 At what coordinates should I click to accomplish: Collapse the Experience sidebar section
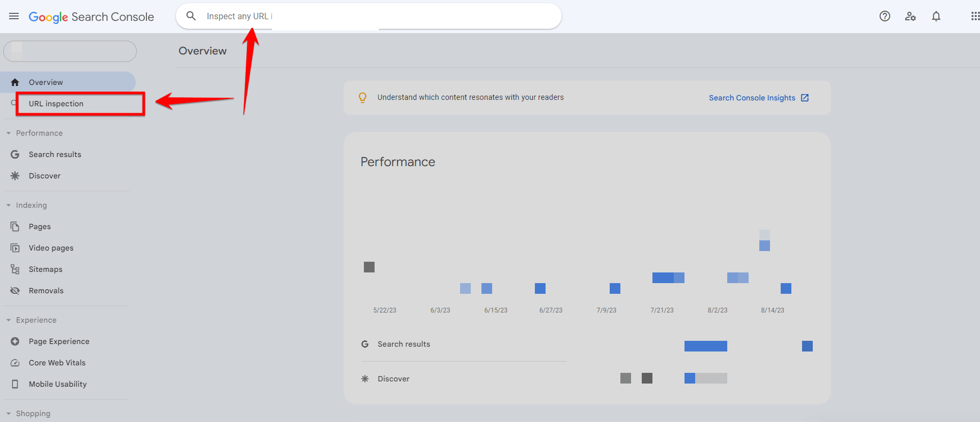[x=9, y=320]
